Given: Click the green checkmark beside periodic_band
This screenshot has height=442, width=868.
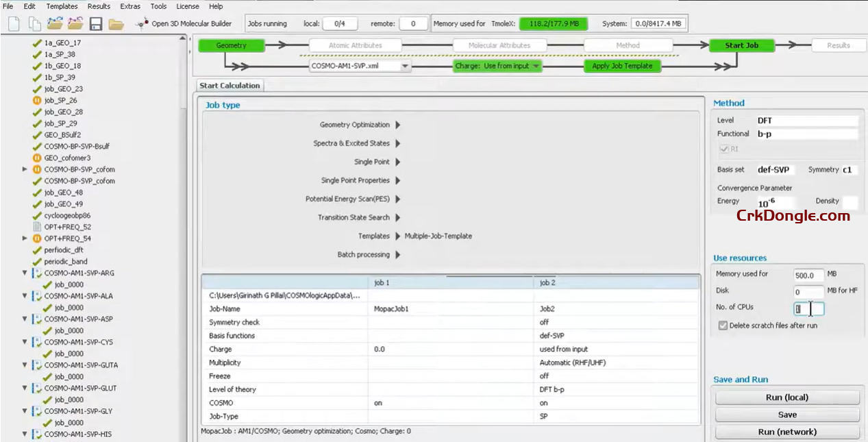Looking at the screenshot, I should point(37,262).
